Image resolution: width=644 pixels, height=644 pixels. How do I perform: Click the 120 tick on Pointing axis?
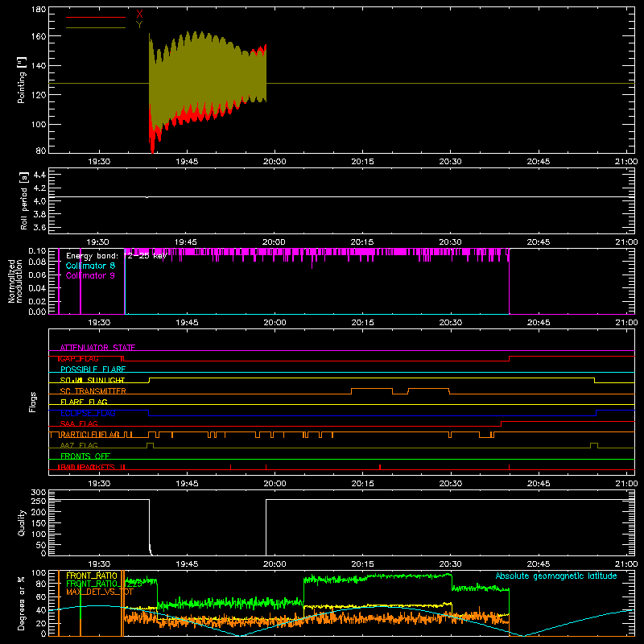click(x=39, y=95)
